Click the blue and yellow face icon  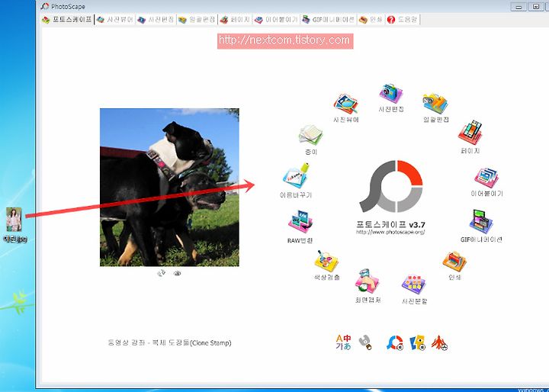[417, 342]
